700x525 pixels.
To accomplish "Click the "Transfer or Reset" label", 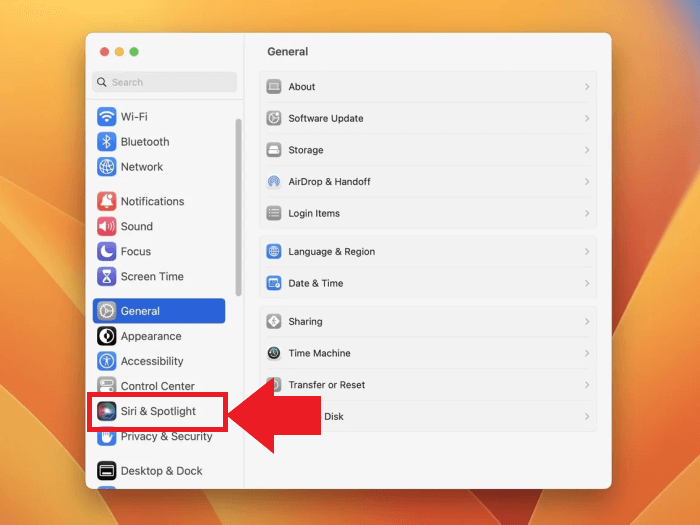I will point(327,385).
